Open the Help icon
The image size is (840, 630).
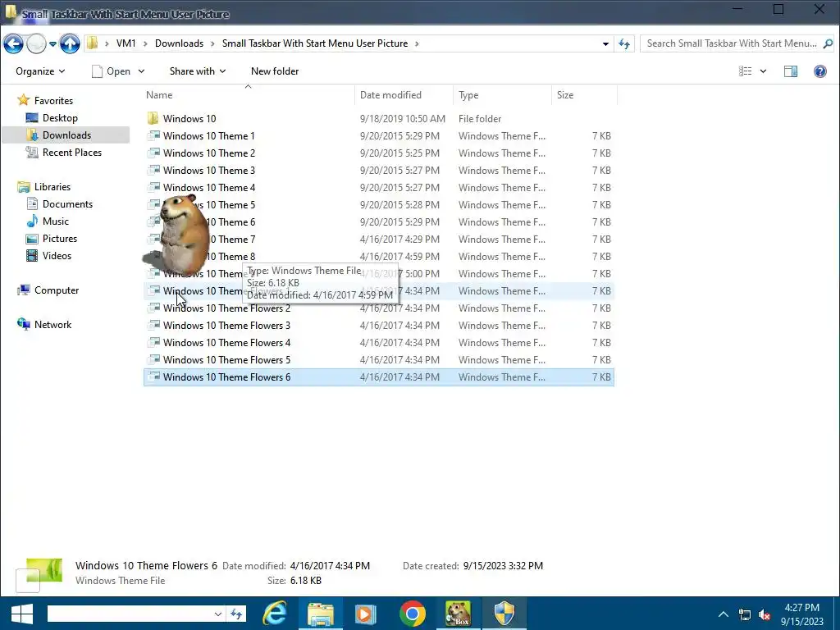(820, 71)
